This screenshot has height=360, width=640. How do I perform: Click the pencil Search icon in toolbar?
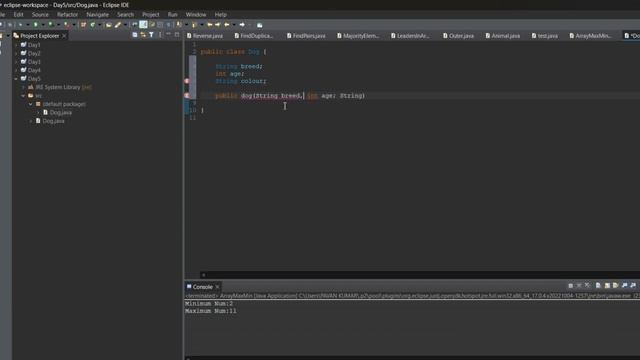coord(118,25)
